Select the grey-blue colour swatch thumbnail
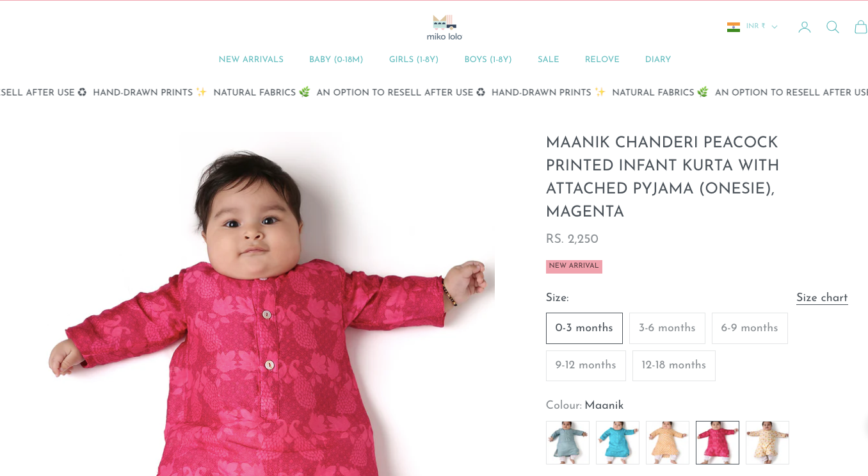 point(568,443)
